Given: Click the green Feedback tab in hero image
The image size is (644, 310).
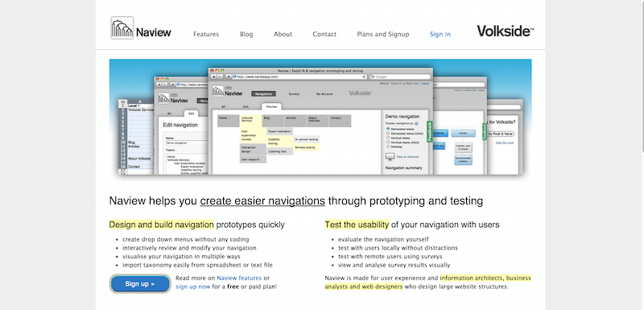Looking at the screenshot, I should click(x=430, y=131).
